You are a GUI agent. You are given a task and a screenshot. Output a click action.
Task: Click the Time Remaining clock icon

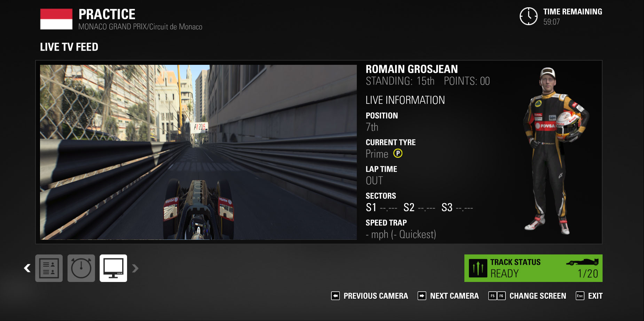(528, 16)
